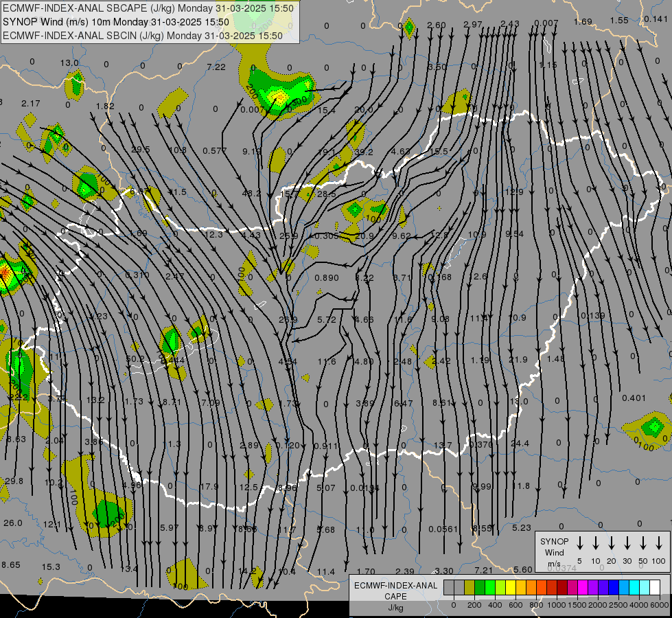672x618 pixels.
Task: Click the SBCIN title line in header
Action: [x=143, y=36]
